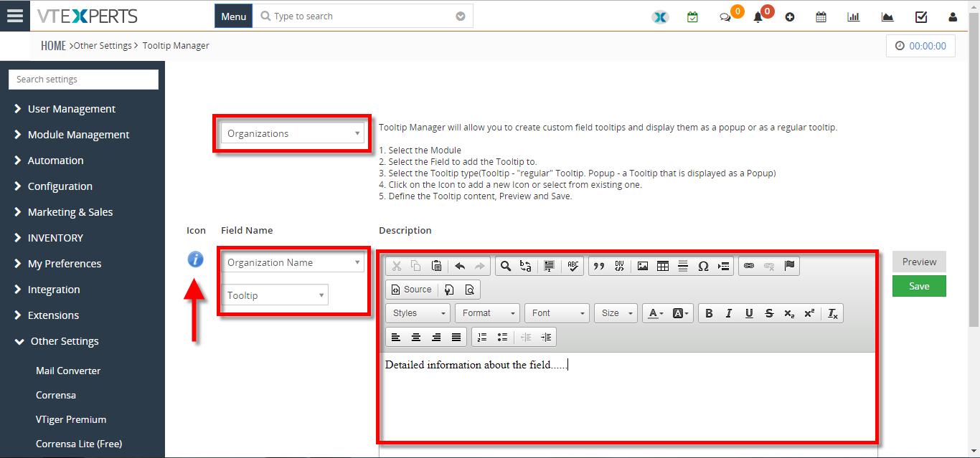980x458 pixels.
Task: Click the editor document preview icon
Action: tap(469, 290)
